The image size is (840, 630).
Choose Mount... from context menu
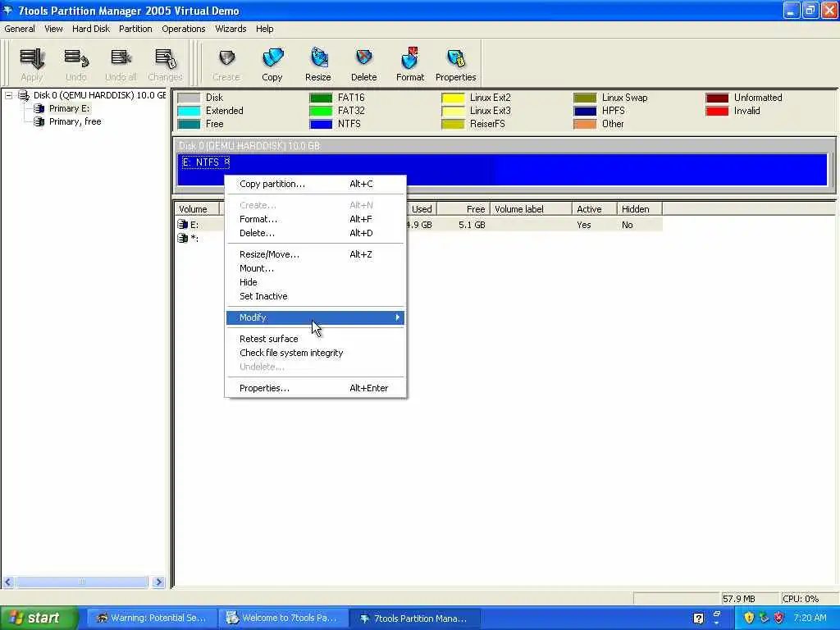(x=315, y=268)
